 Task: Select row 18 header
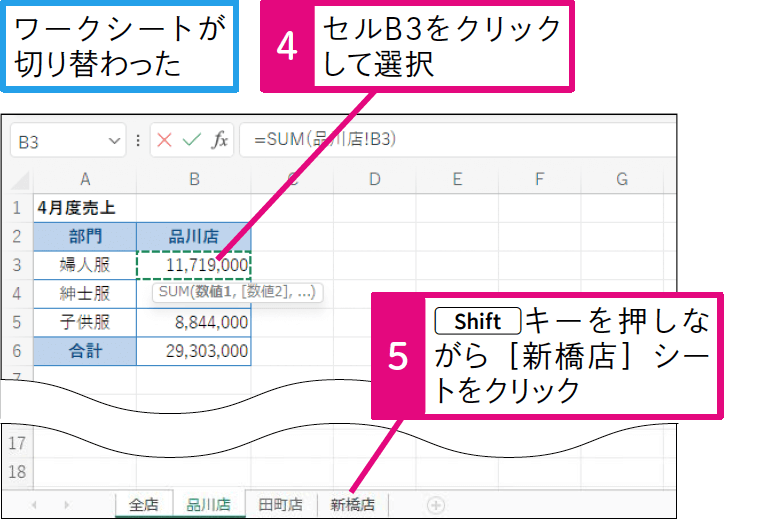point(17,472)
